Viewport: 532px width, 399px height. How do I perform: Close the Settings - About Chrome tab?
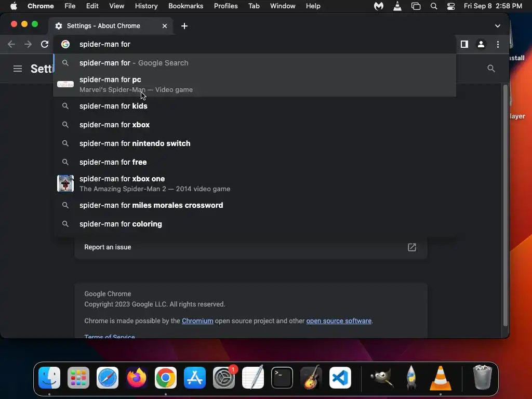pyautogui.click(x=165, y=26)
